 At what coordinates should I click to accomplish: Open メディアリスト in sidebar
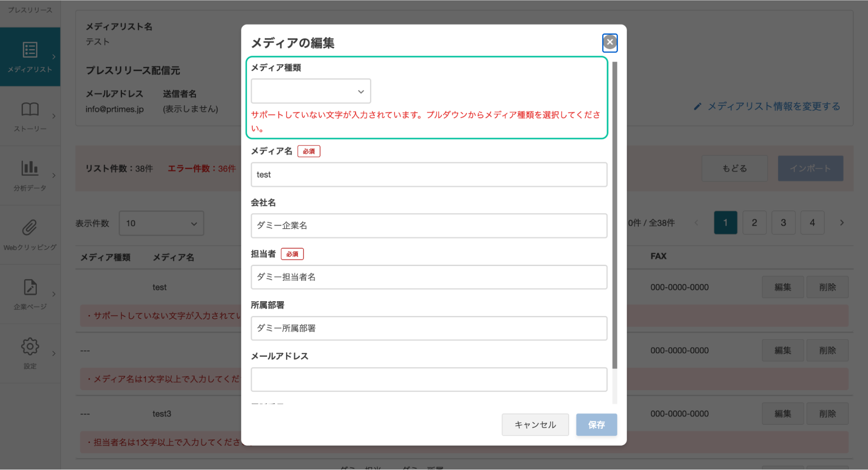30,57
